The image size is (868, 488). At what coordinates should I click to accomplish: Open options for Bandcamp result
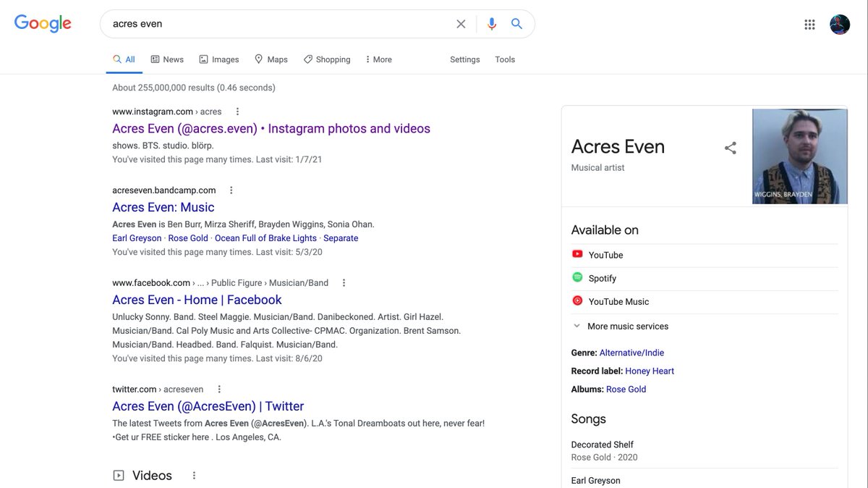231,190
